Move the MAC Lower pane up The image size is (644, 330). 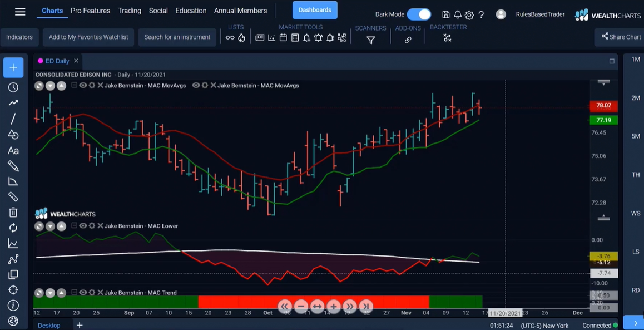[x=61, y=226]
